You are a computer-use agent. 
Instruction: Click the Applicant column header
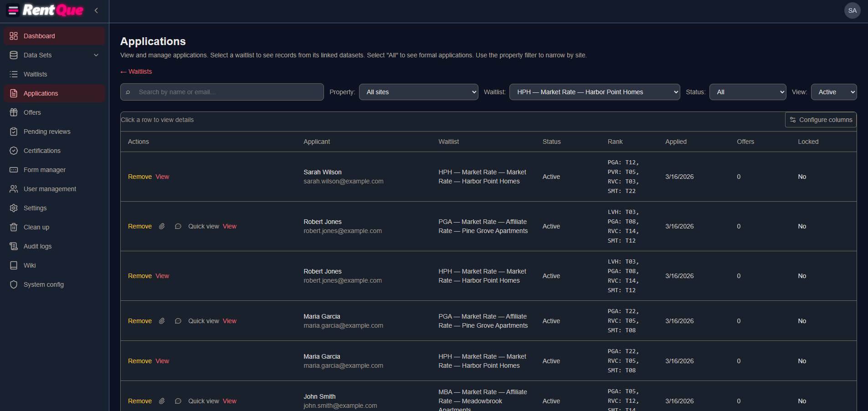317,142
